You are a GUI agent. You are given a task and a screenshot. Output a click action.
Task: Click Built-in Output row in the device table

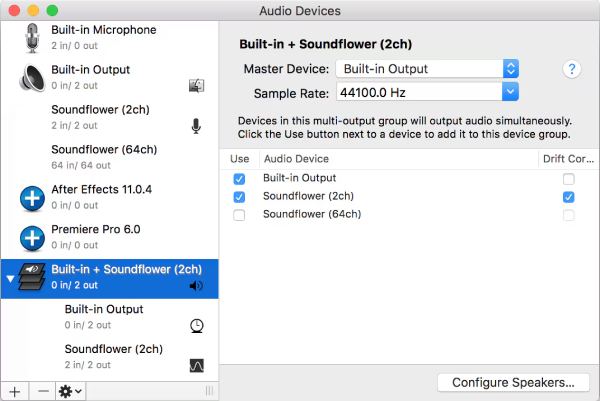point(410,178)
